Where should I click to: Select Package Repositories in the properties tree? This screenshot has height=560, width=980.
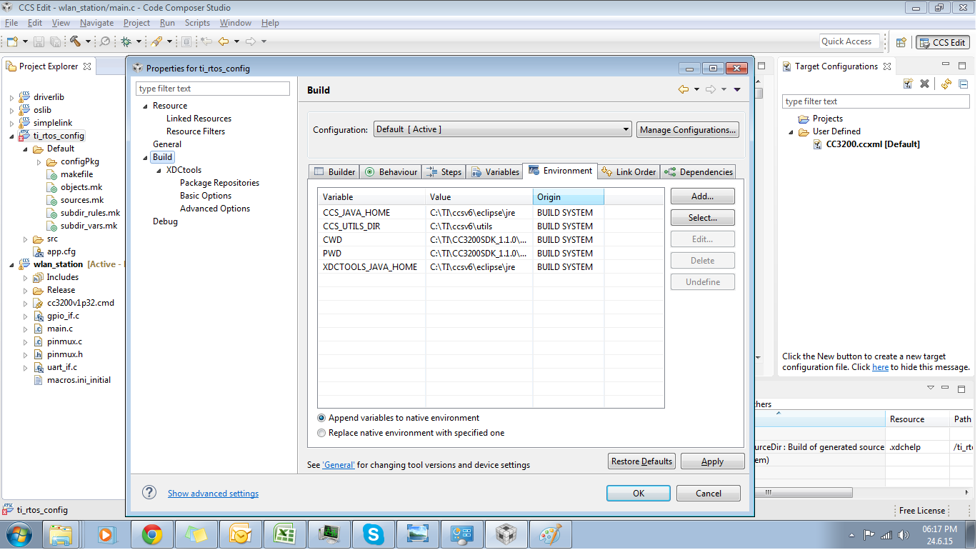[219, 183]
